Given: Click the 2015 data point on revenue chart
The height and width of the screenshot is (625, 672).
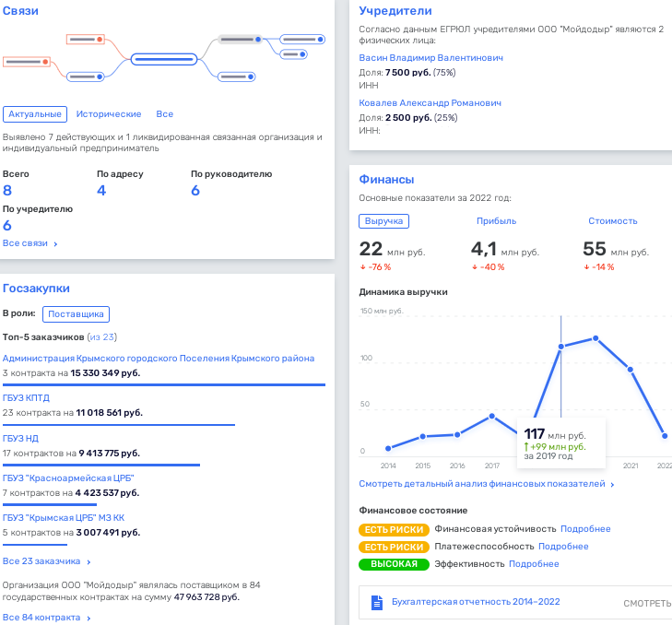Looking at the screenshot, I should pos(423,436).
